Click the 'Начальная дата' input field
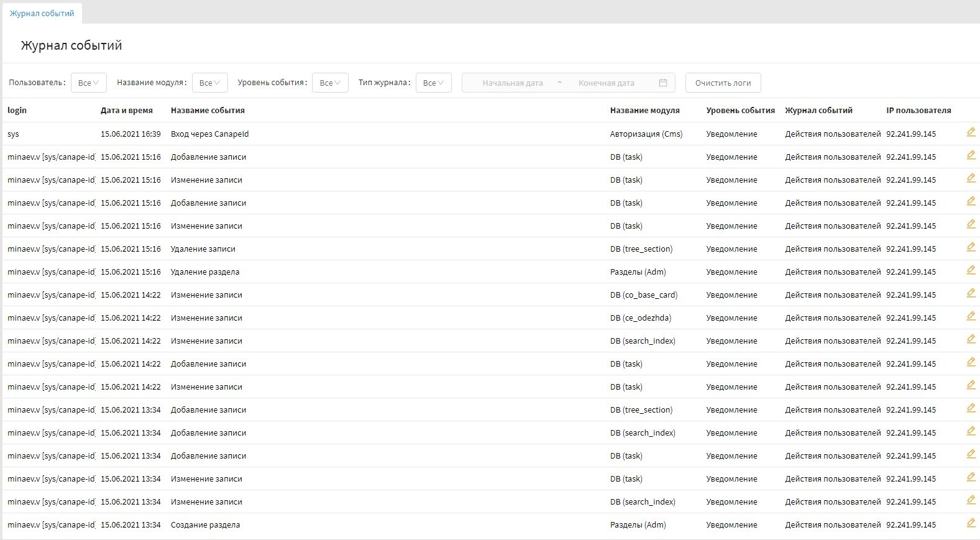Viewport: 980px width, 540px height. (x=512, y=83)
